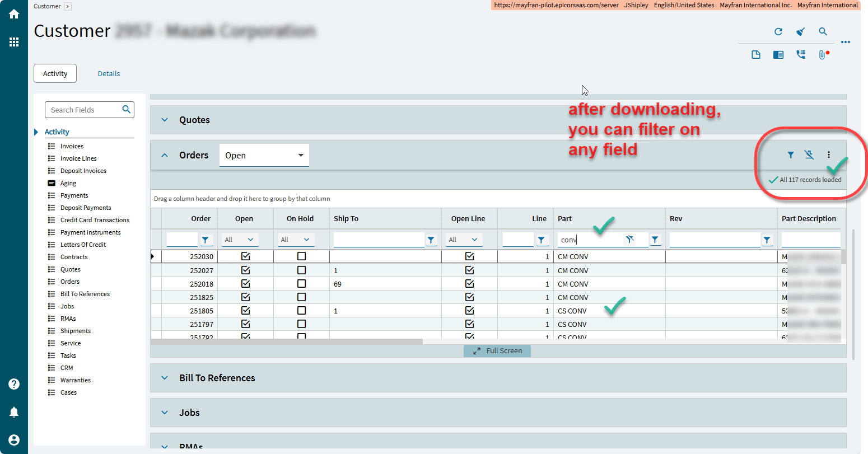
Task: Sort by the Part Description column header
Action: pyautogui.click(x=809, y=219)
